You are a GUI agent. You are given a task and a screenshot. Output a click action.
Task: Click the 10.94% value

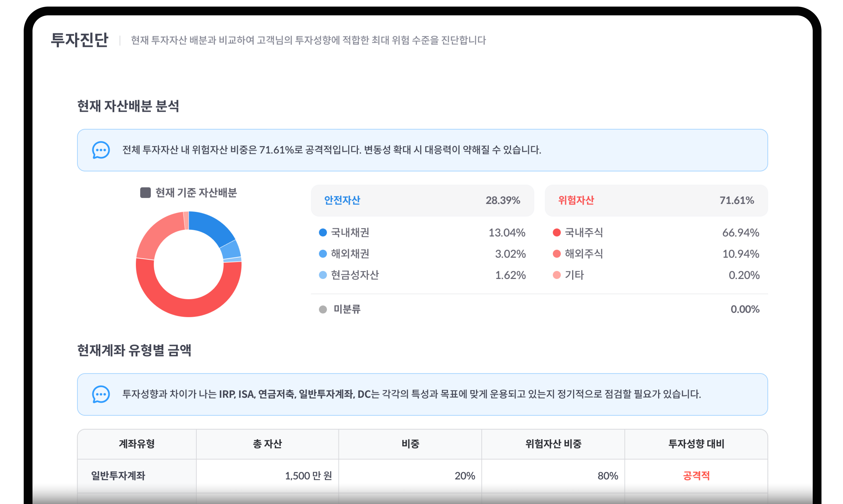(741, 254)
